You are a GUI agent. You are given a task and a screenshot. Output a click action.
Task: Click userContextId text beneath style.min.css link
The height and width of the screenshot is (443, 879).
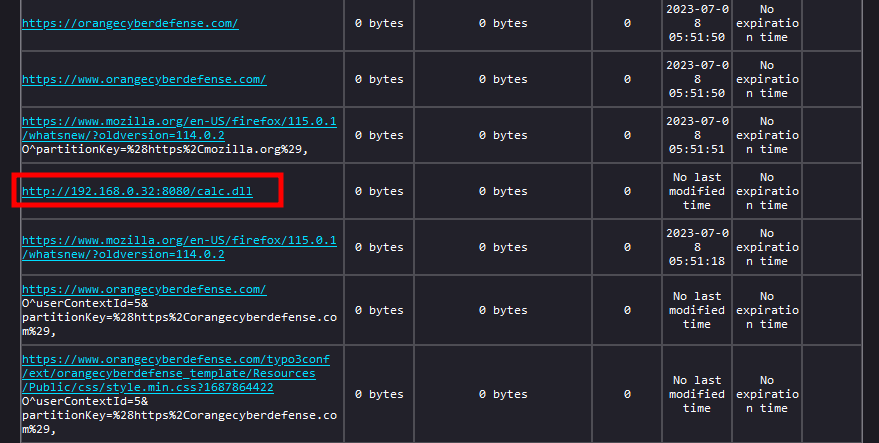coord(87,401)
